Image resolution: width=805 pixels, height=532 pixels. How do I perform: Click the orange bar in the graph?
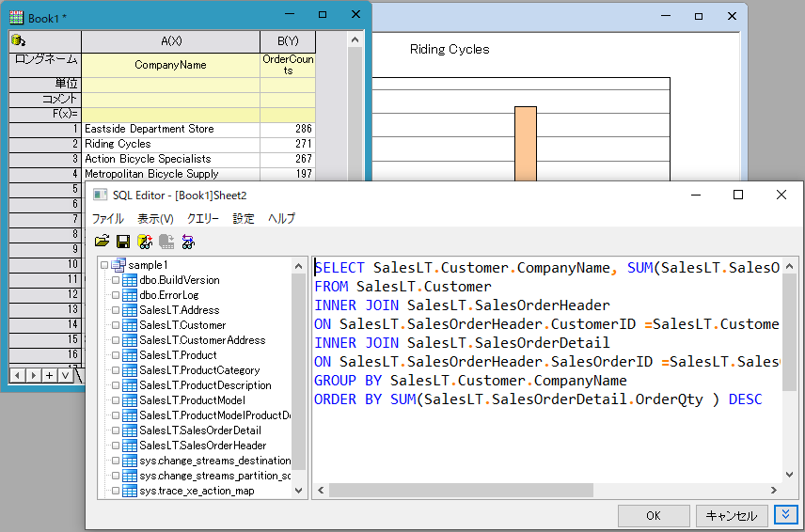525,143
